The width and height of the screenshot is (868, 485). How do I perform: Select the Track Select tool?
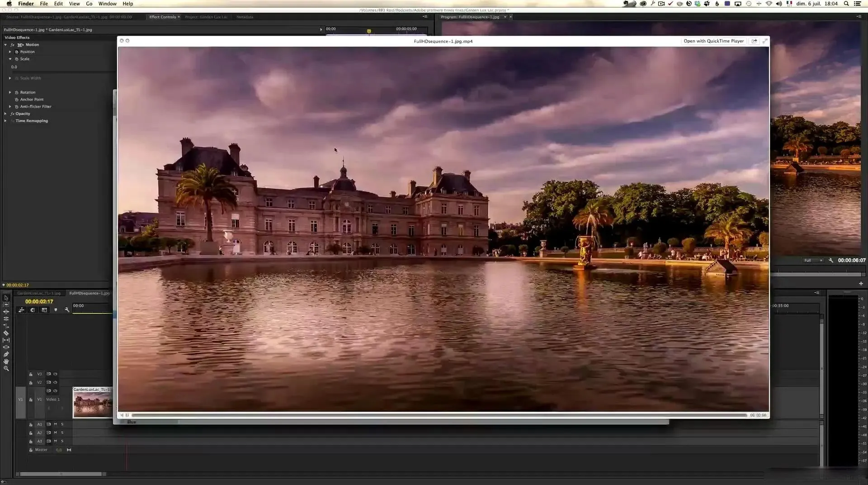point(6,304)
